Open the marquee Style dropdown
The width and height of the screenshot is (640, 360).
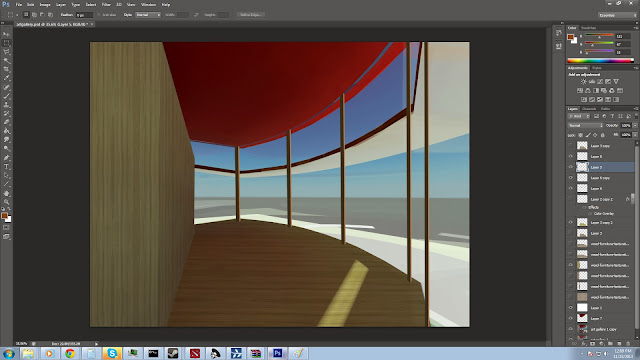point(148,15)
